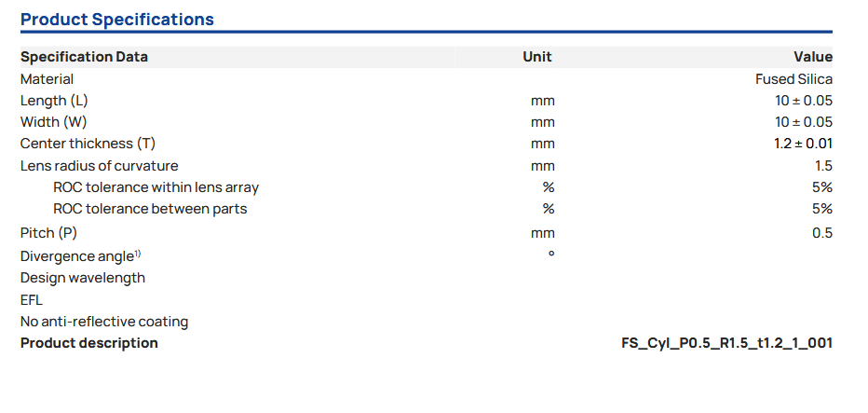Click the Value column header
Viewport: 868px width, 413px height.
coord(812,57)
